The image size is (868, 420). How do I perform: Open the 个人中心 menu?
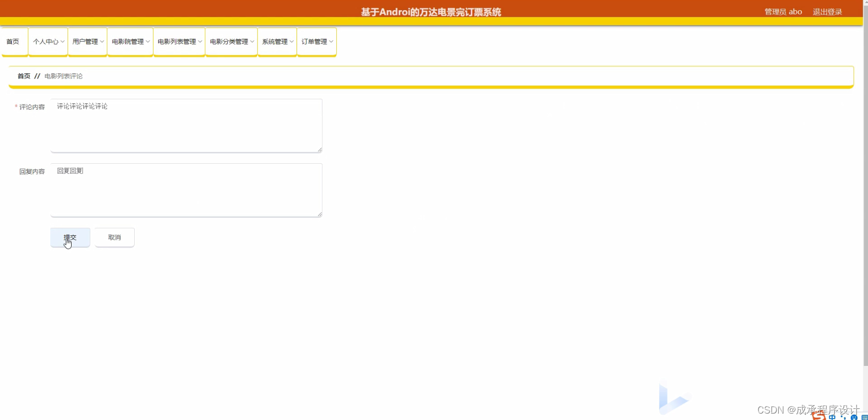coord(48,42)
